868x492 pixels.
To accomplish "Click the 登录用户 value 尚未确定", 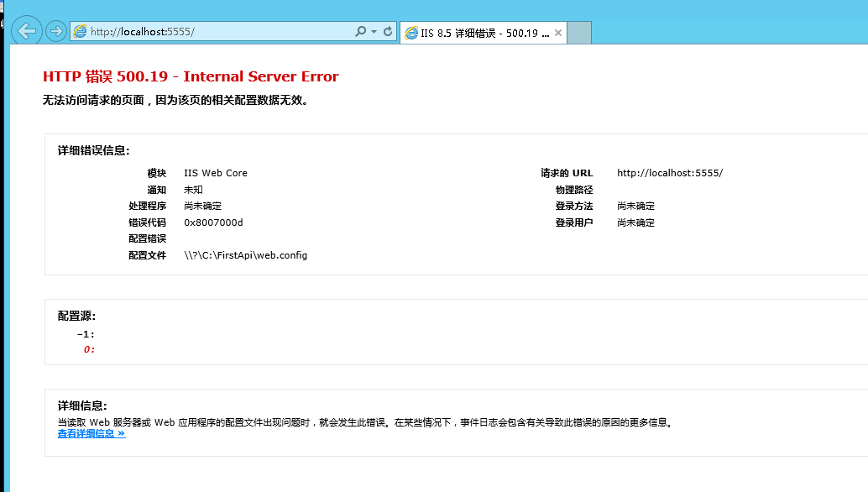I will coord(635,222).
